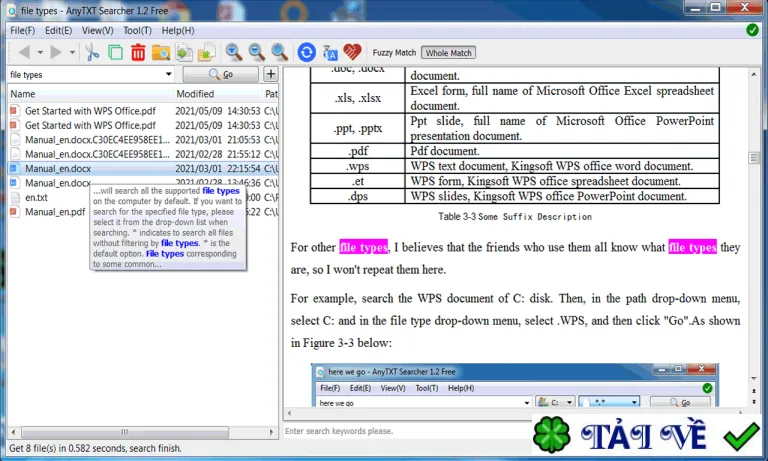
Task: Click the Go search button
Action: (220, 74)
